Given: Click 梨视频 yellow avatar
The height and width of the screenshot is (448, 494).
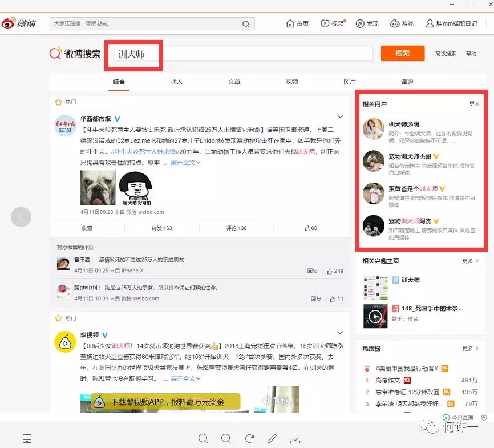Looking at the screenshot, I should point(65,342).
